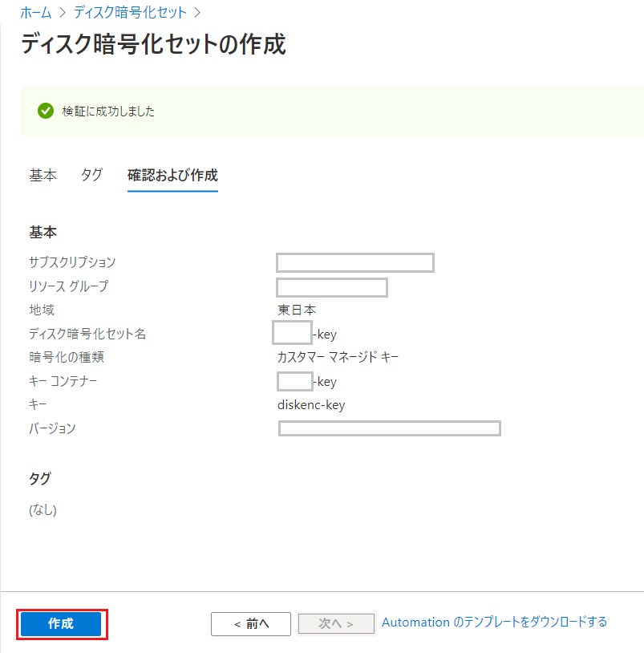The height and width of the screenshot is (653, 644).
Task: Select the diskenc-key key value
Action: pyautogui.click(x=311, y=405)
